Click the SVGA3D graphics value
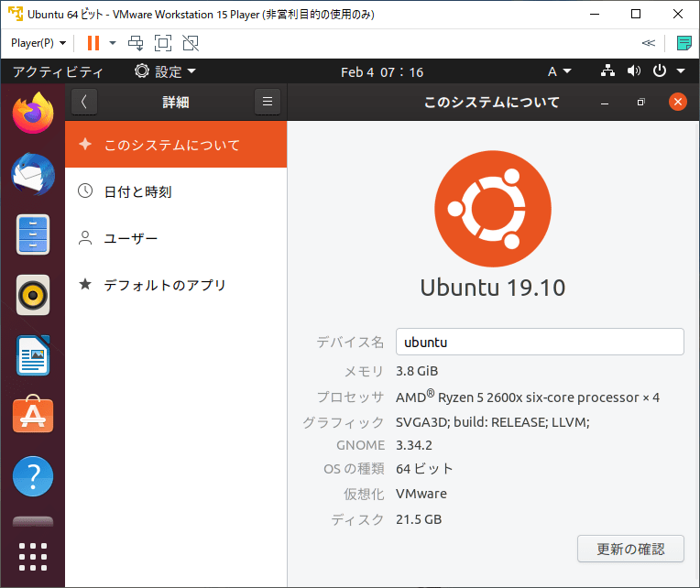The height and width of the screenshot is (588, 700). [492, 422]
